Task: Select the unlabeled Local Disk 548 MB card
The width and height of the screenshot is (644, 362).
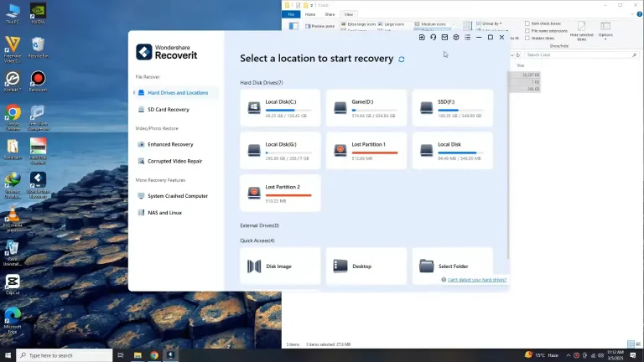Action: click(453, 151)
